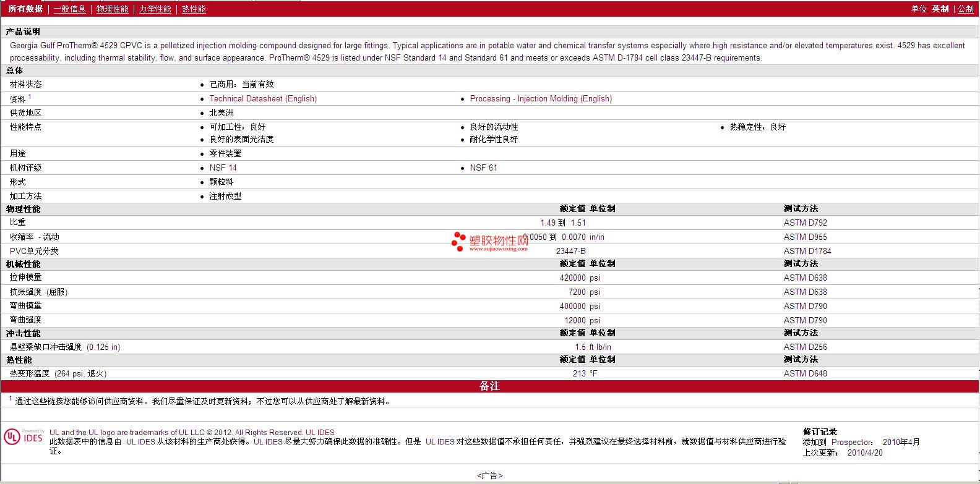Click the 23447-B PVC cell class value
980x484 pixels.
coord(570,251)
